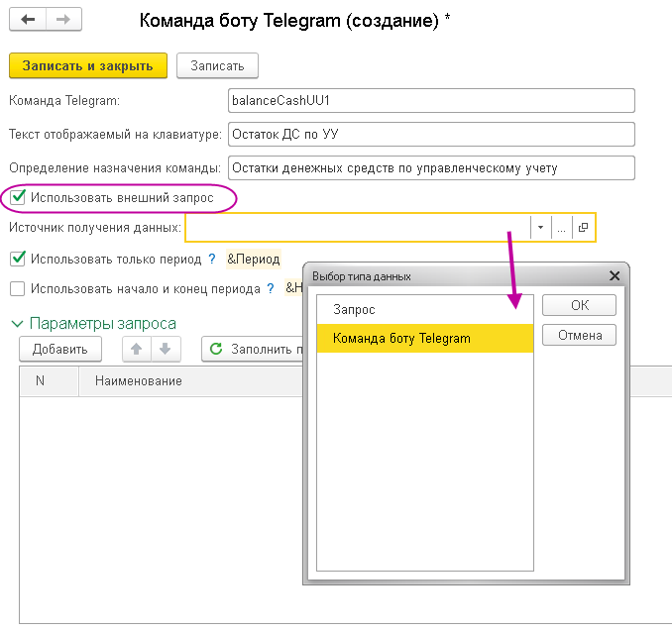Select Запрос in data type list

[425, 309]
